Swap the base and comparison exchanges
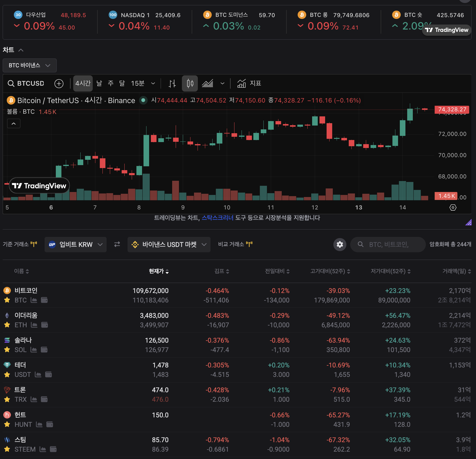This screenshot has width=476, height=459. pos(117,244)
